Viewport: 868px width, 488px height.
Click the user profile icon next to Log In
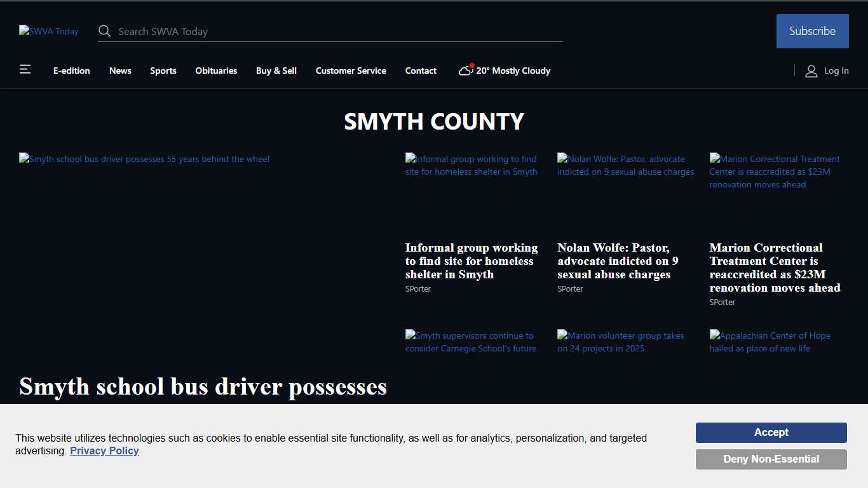[811, 71]
